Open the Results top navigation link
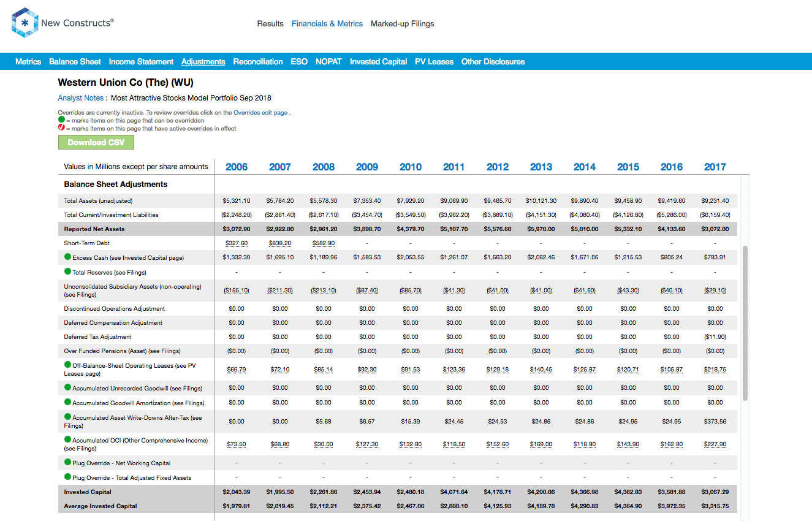This screenshot has height=521, width=812. (270, 24)
